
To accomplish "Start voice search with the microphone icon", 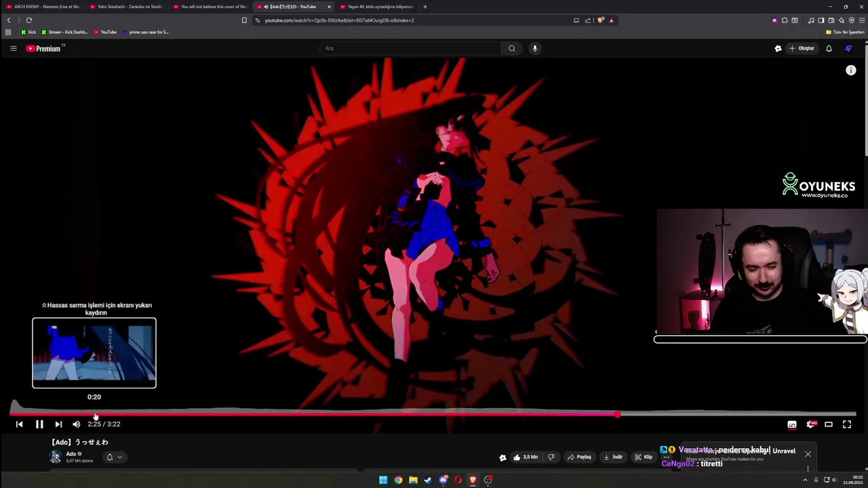I will point(535,48).
